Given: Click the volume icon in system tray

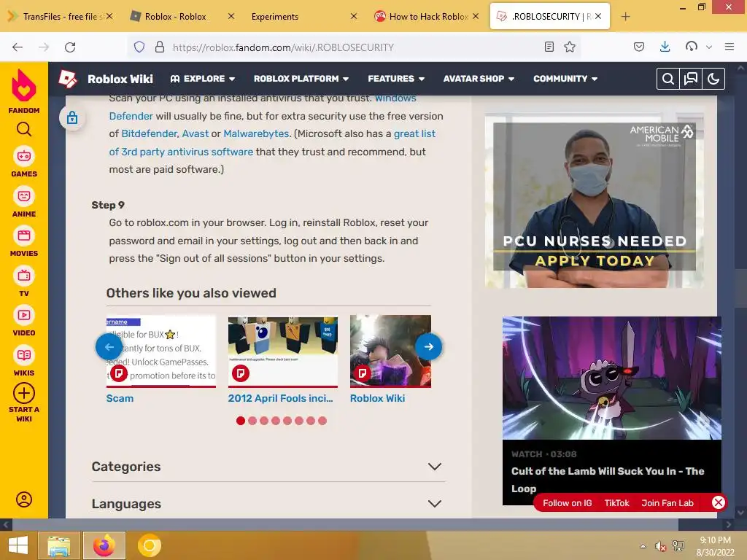Looking at the screenshot, I should coord(660,546).
